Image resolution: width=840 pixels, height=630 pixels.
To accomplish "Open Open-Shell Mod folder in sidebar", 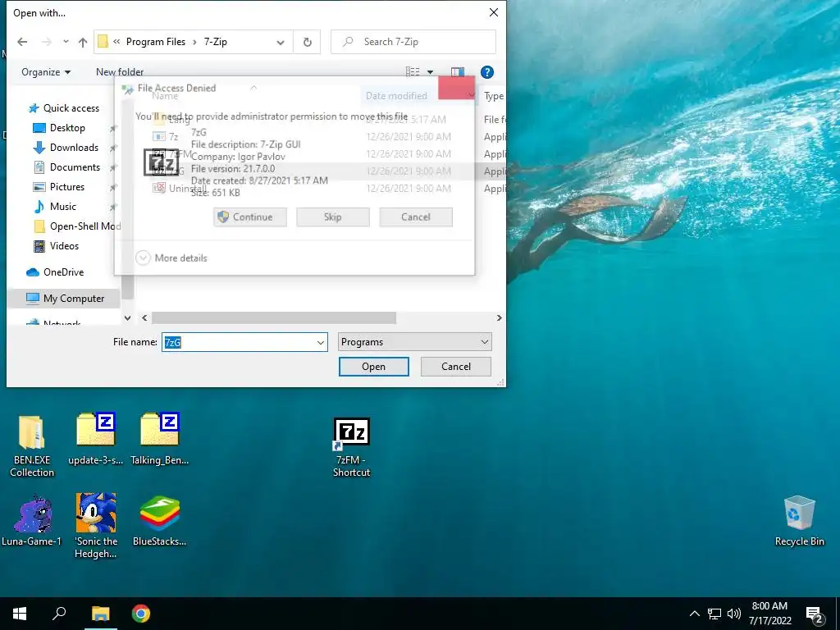I will (x=76, y=226).
